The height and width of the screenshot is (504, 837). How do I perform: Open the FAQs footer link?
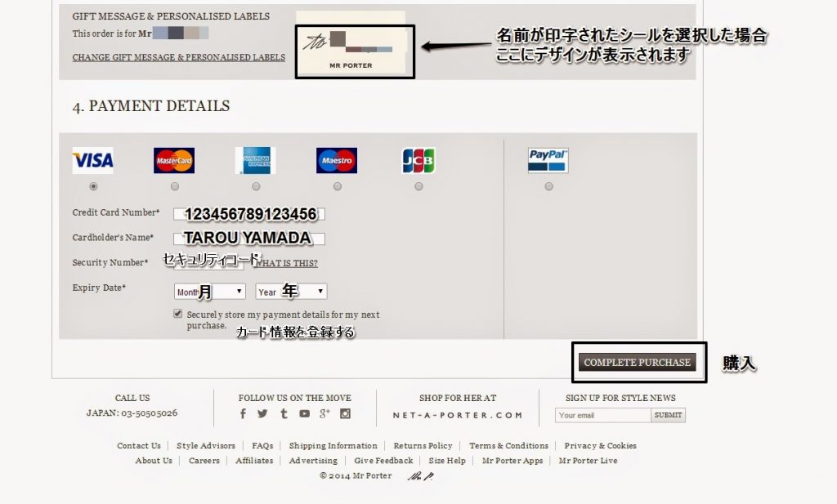(x=262, y=445)
